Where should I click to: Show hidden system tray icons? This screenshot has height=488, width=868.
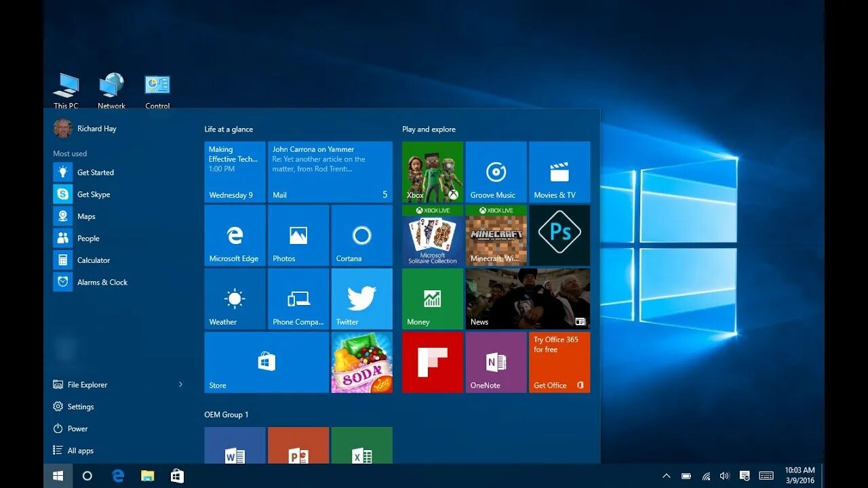pyautogui.click(x=667, y=476)
